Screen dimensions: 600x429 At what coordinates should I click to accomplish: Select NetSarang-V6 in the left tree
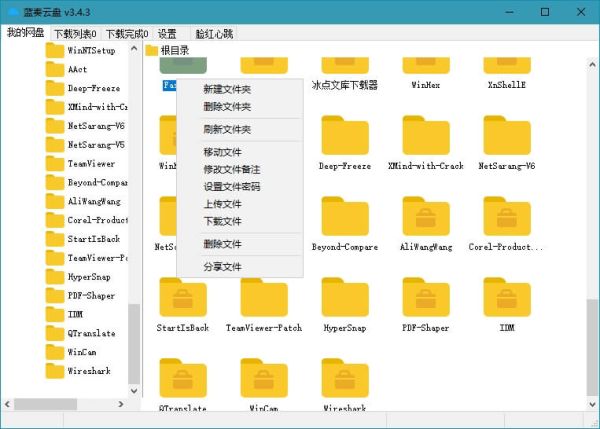85,126
